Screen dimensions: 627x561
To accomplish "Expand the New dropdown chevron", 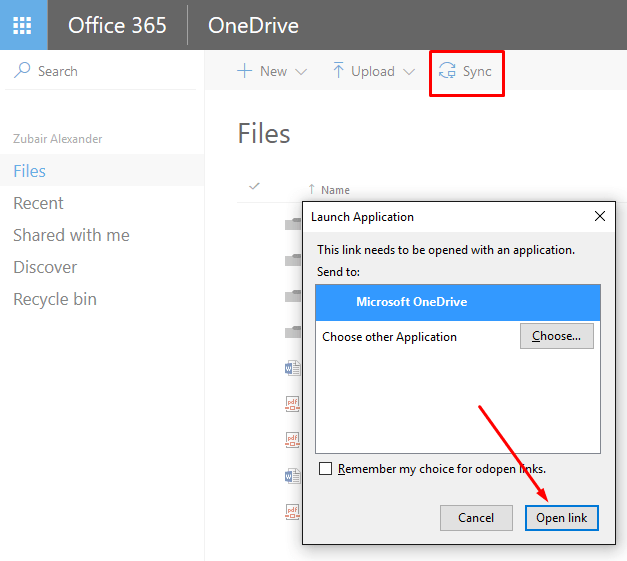I will (301, 72).
